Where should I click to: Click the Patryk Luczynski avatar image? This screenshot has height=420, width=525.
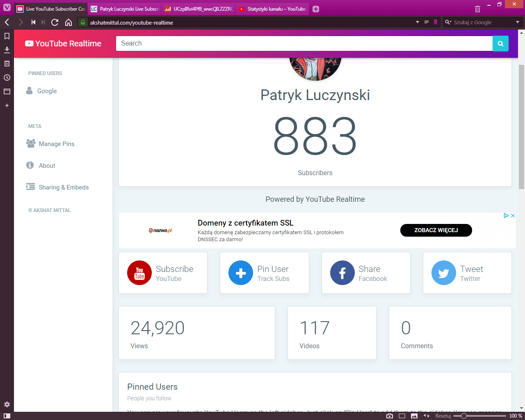click(315, 68)
